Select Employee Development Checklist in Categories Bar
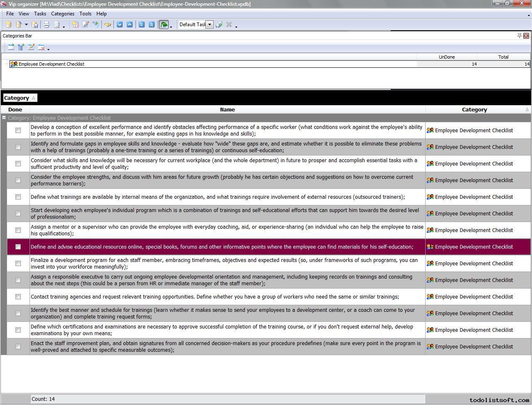 52,64
